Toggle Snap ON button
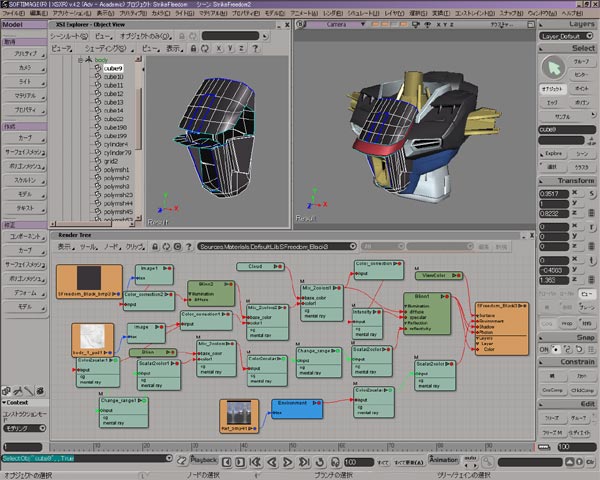This screenshot has height=480, width=600. (x=544, y=349)
